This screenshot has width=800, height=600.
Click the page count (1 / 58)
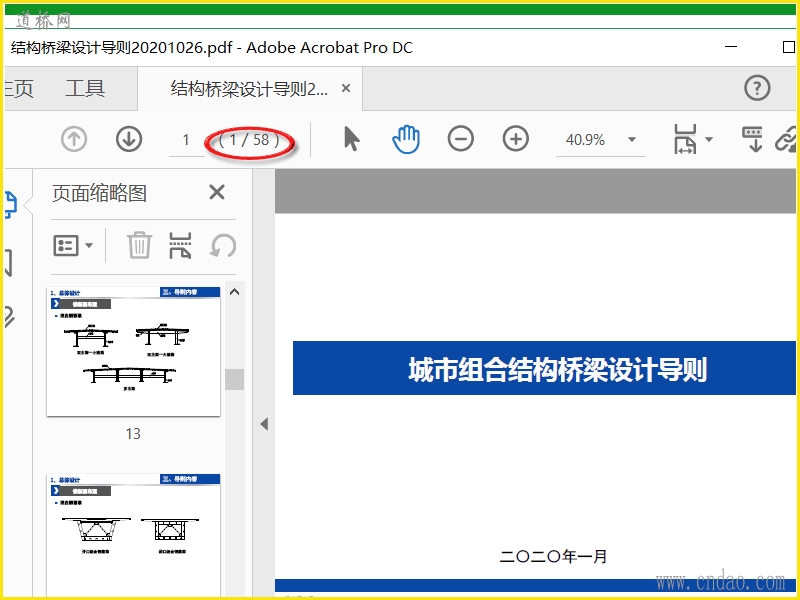[249, 140]
